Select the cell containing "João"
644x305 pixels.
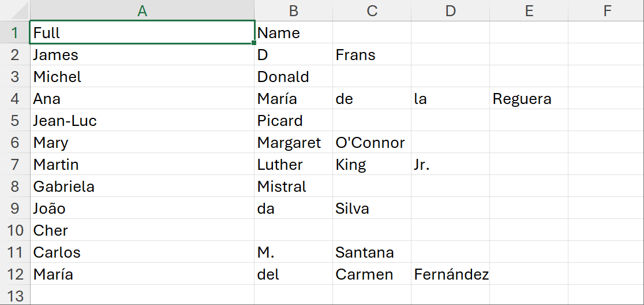[x=142, y=209]
